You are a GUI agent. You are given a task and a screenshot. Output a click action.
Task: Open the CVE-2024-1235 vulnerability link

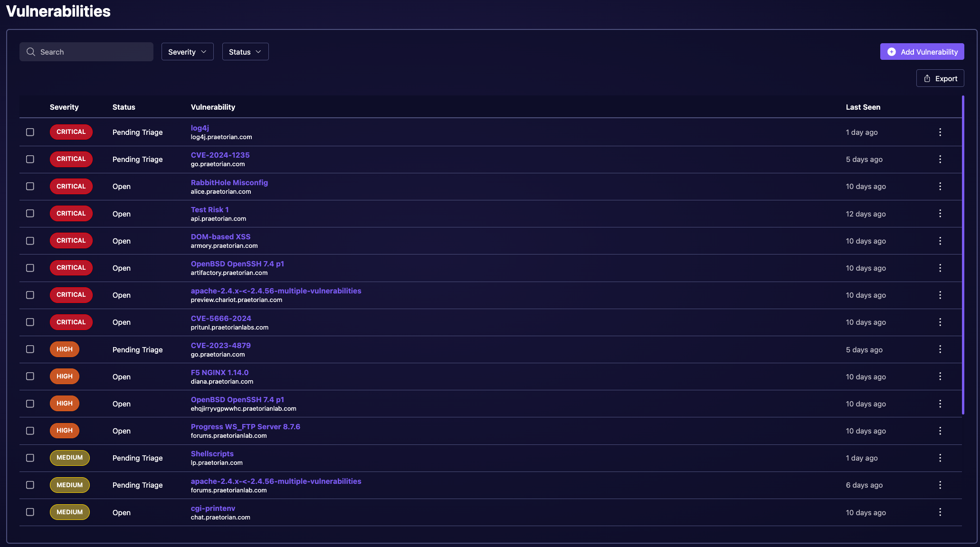(x=220, y=155)
